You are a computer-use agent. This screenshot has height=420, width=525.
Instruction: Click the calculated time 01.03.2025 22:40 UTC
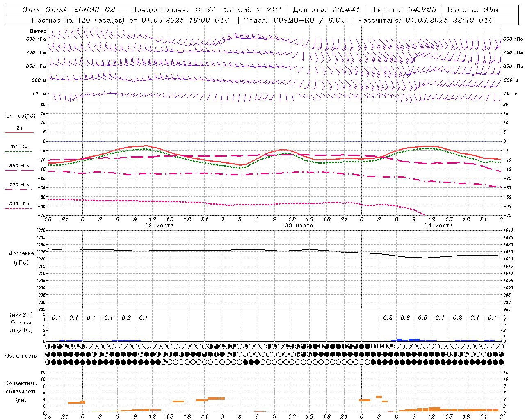[x=450, y=20]
